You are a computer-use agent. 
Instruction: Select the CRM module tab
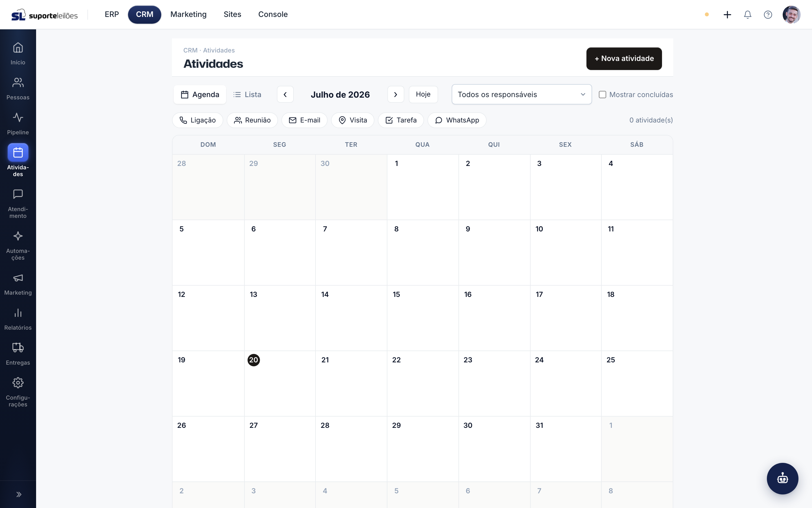coord(145,14)
